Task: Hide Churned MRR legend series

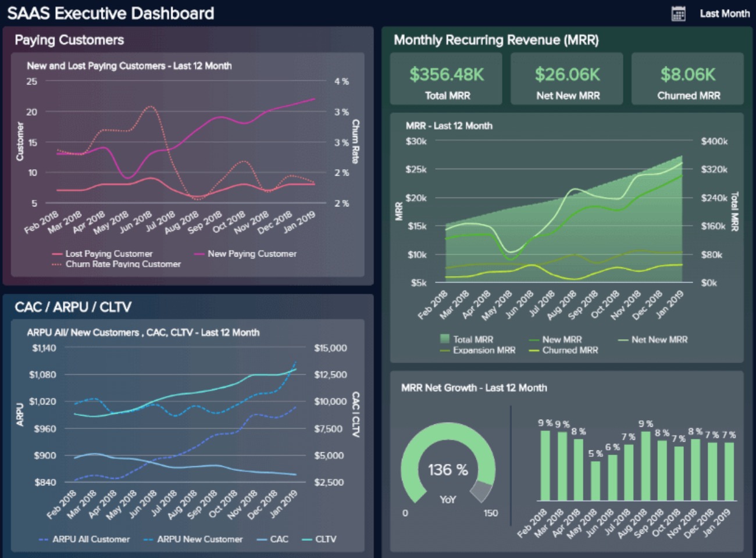Action: click(x=564, y=350)
